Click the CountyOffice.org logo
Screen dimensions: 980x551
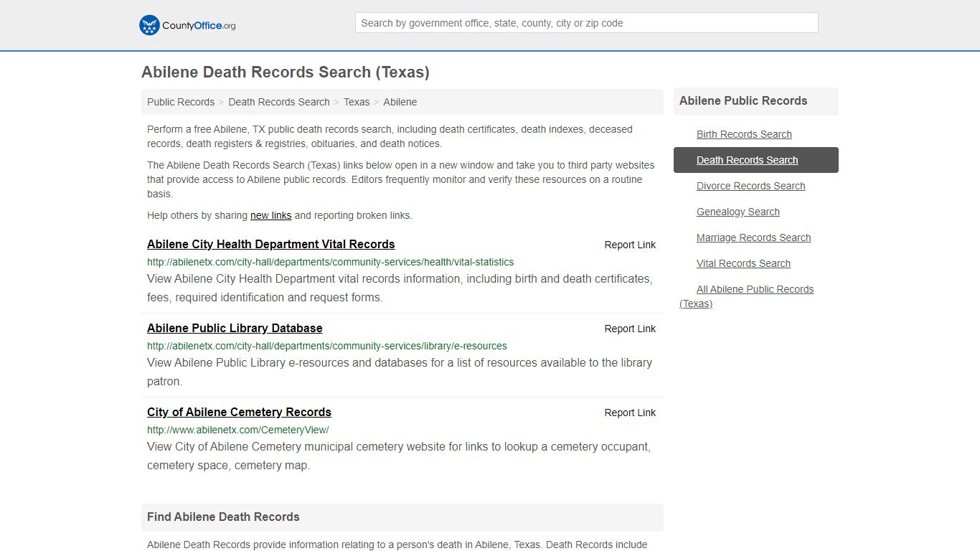click(187, 25)
